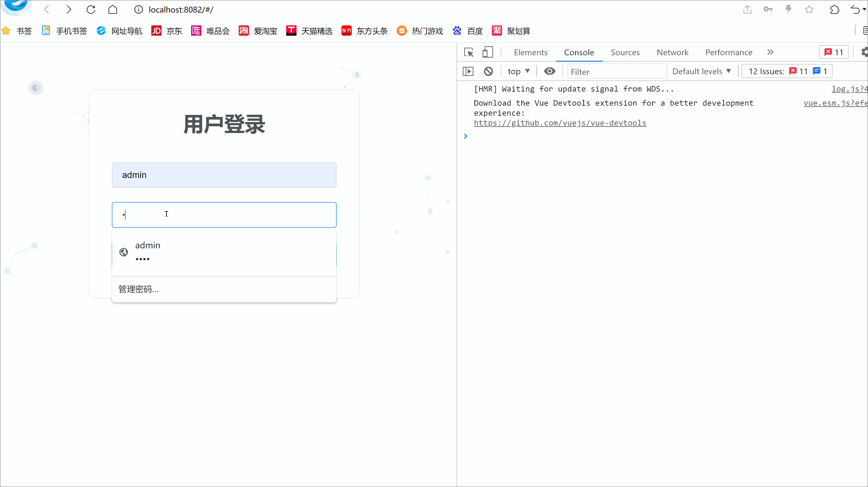This screenshot has height=487, width=868.
Task: Toggle the device toolbar icon
Action: [487, 52]
